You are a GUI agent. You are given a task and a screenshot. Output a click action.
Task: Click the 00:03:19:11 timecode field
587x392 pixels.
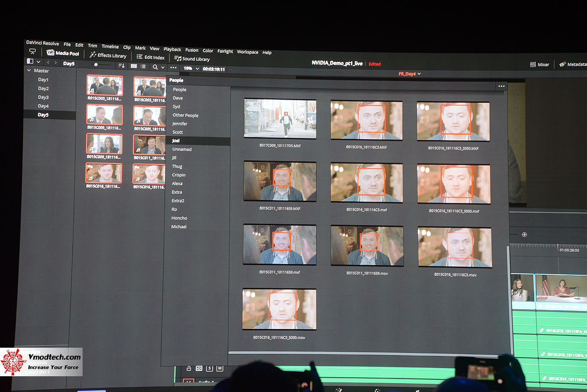(214, 69)
